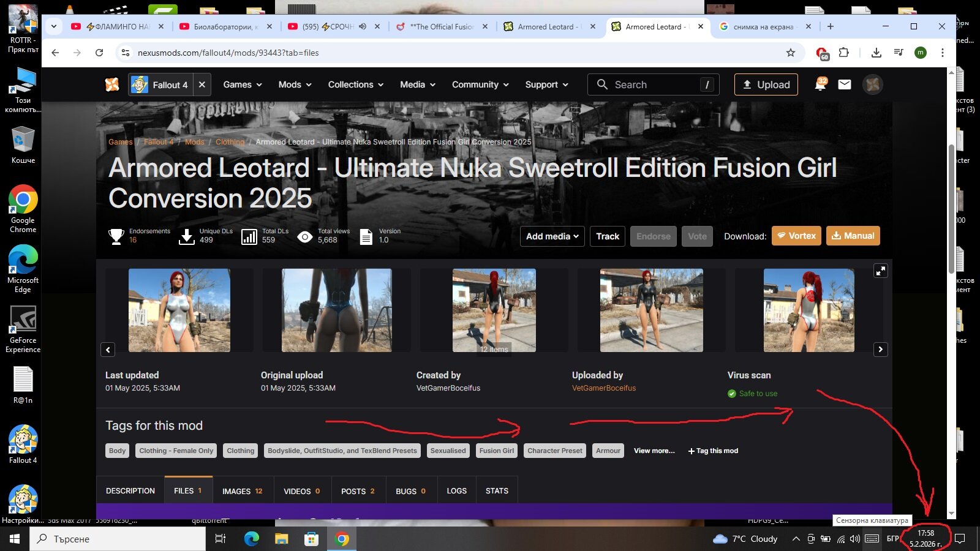Click the red extension icon with badge

pos(822,53)
